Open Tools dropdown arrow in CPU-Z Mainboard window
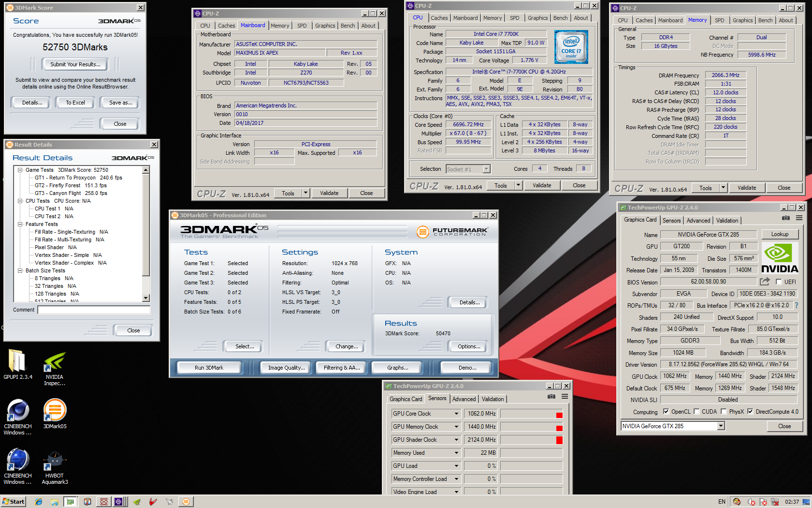This screenshot has height=508, width=812. coord(305,193)
